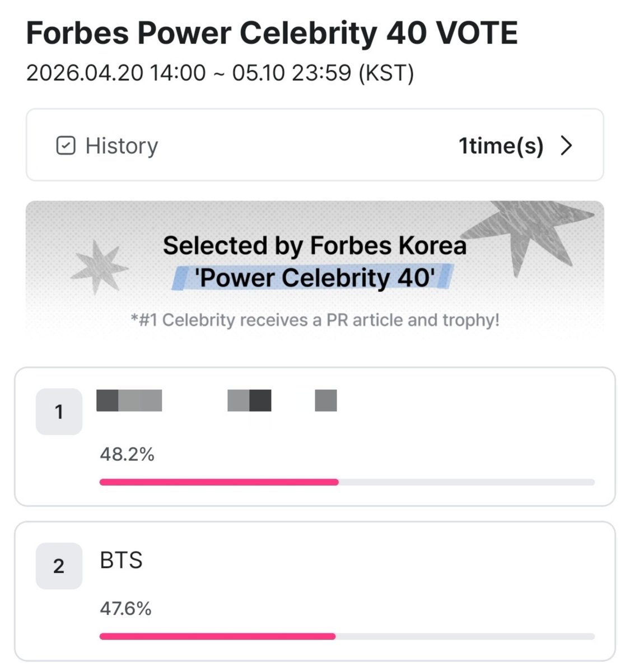Tap the 48.2% percentage text
The image size is (630, 672).
127,454
